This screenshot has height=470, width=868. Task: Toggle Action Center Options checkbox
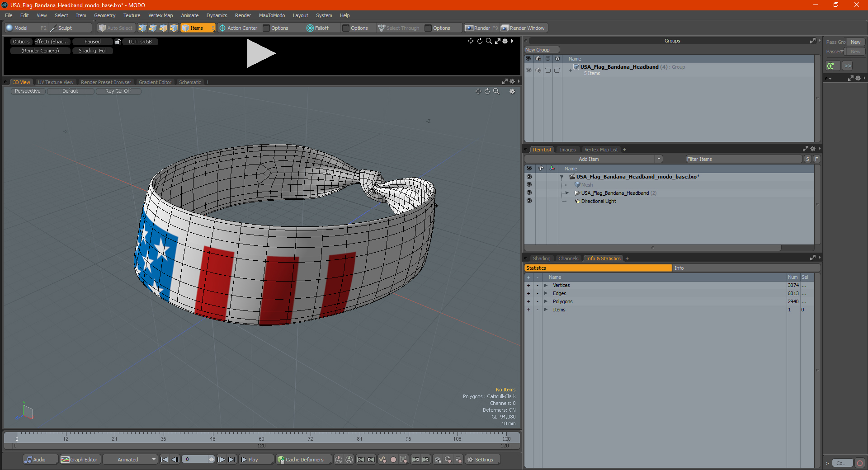(x=266, y=28)
